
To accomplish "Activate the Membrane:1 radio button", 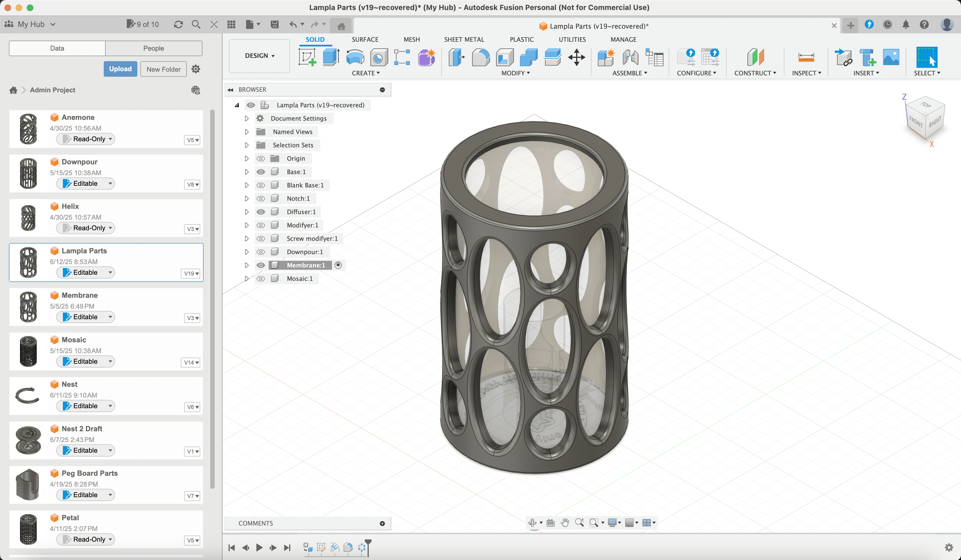I will click(338, 265).
